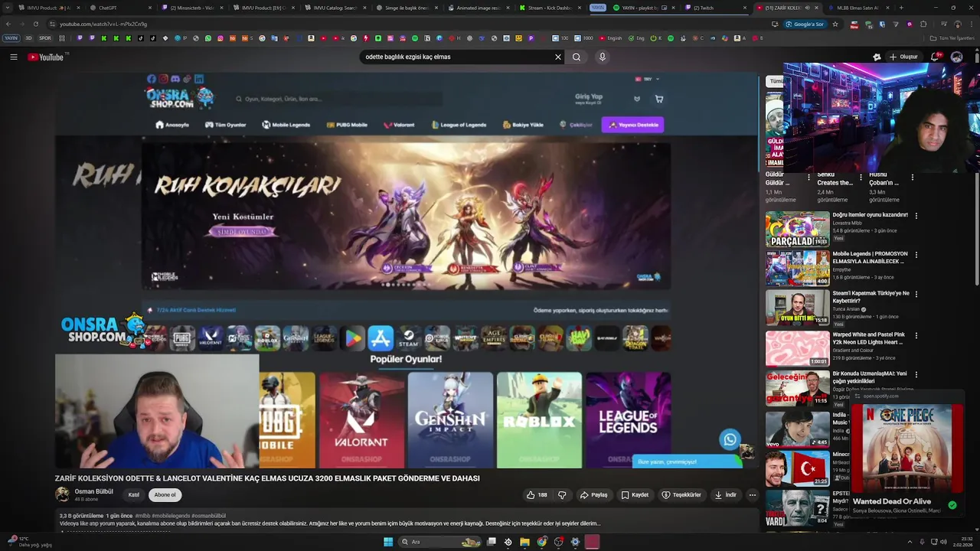
Task: Switch to the (2) Twitch tab
Action: click(716, 8)
